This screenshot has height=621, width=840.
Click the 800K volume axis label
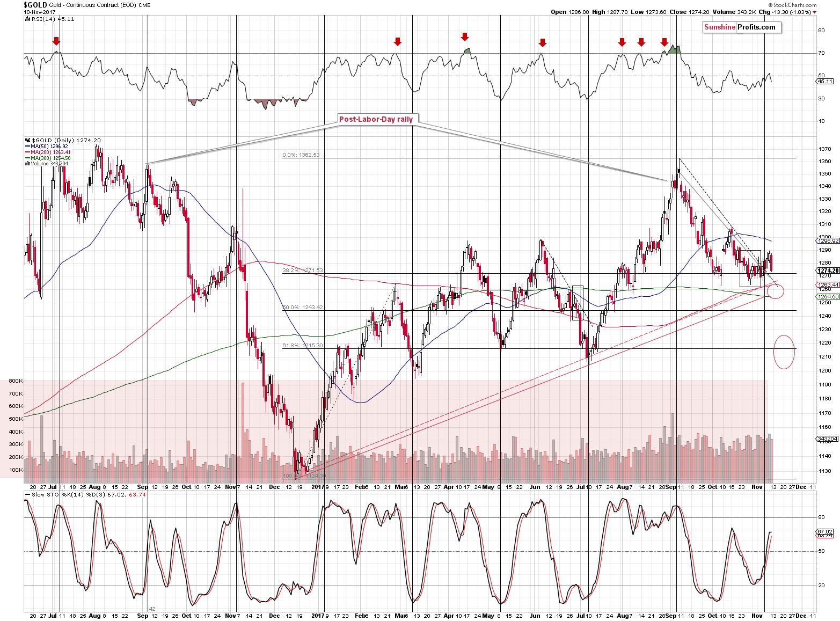click(16, 381)
